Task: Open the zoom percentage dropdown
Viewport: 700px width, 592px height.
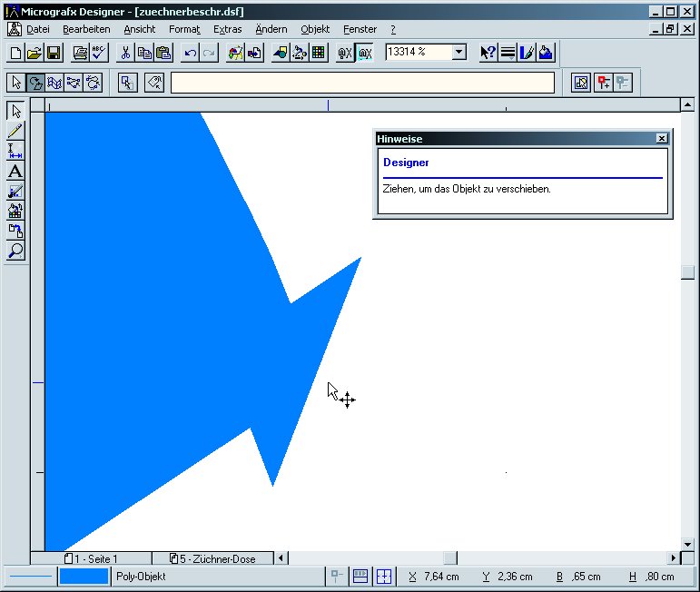Action: coord(458,53)
